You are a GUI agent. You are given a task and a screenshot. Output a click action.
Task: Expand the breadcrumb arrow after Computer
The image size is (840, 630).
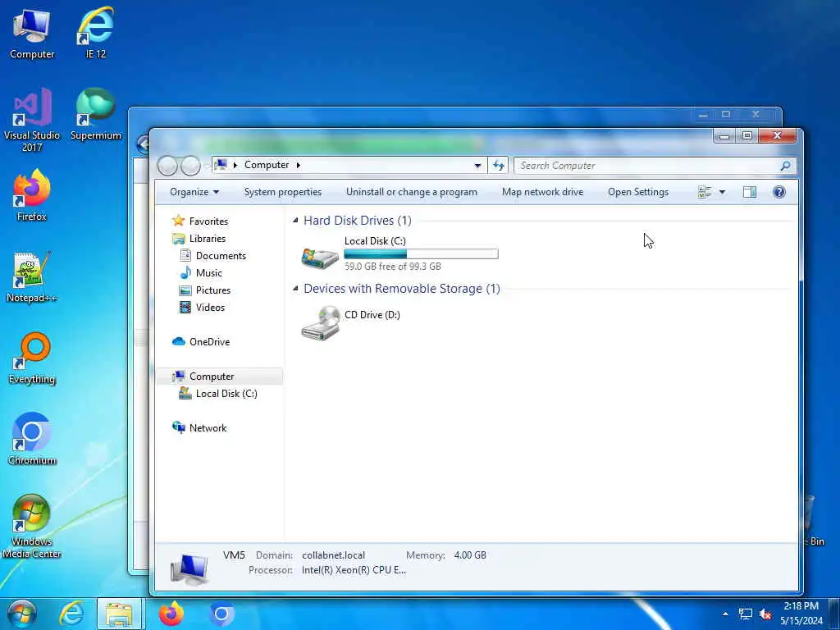click(x=299, y=165)
